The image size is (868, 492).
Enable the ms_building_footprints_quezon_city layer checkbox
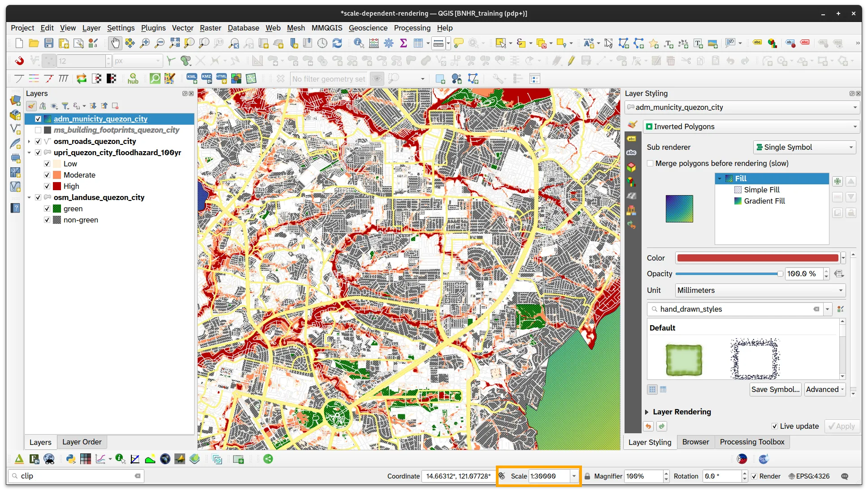pos(38,130)
